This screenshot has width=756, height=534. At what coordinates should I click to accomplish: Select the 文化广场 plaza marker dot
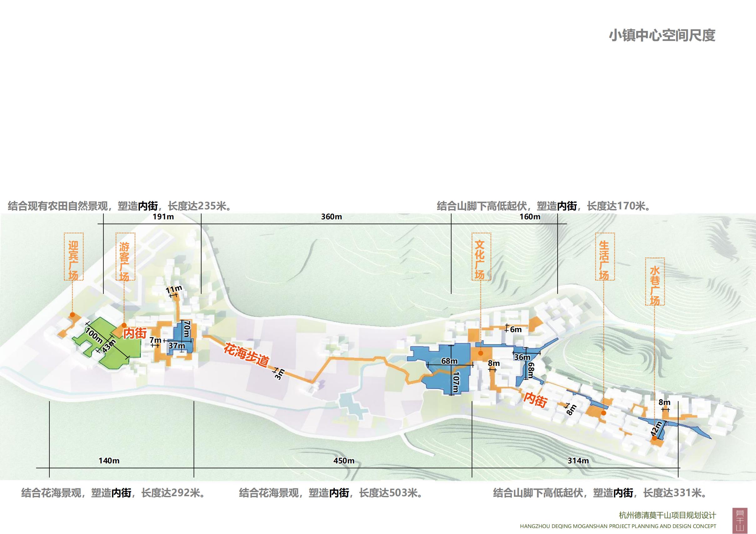pos(481,354)
